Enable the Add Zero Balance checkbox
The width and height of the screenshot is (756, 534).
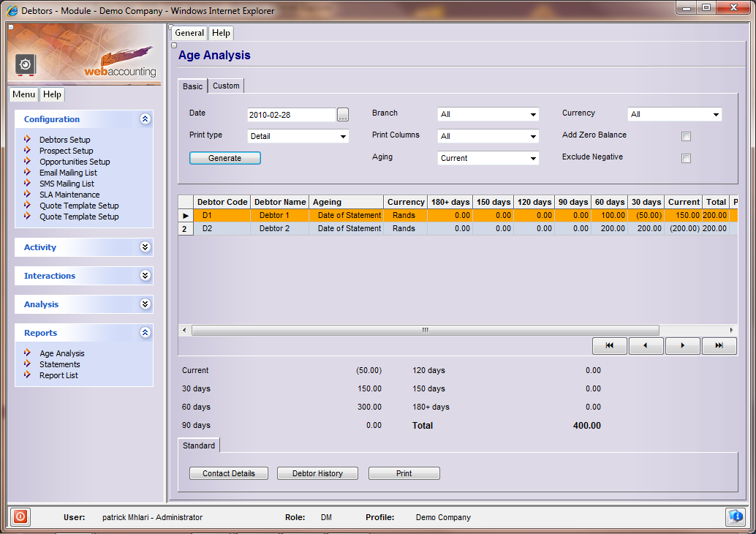pyautogui.click(x=686, y=136)
